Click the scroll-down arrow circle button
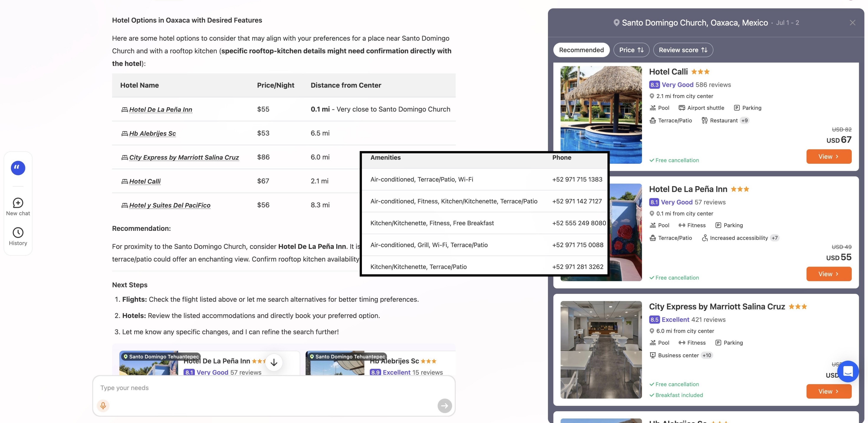Image resolution: width=868 pixels, height=423 pixels. tap(274, 362)
